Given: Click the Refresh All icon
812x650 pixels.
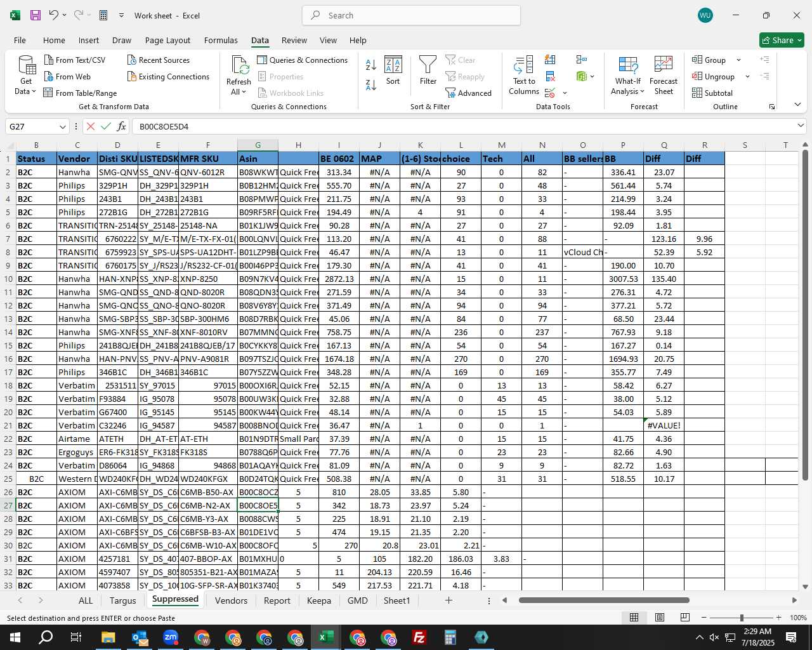Looking at the screenshot, I should point(240,65).
